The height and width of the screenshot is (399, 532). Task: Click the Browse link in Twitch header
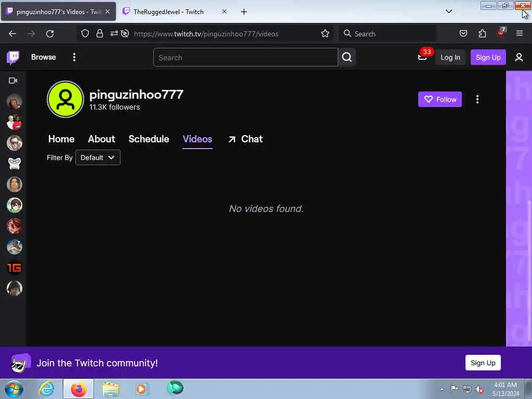(44, 57)
